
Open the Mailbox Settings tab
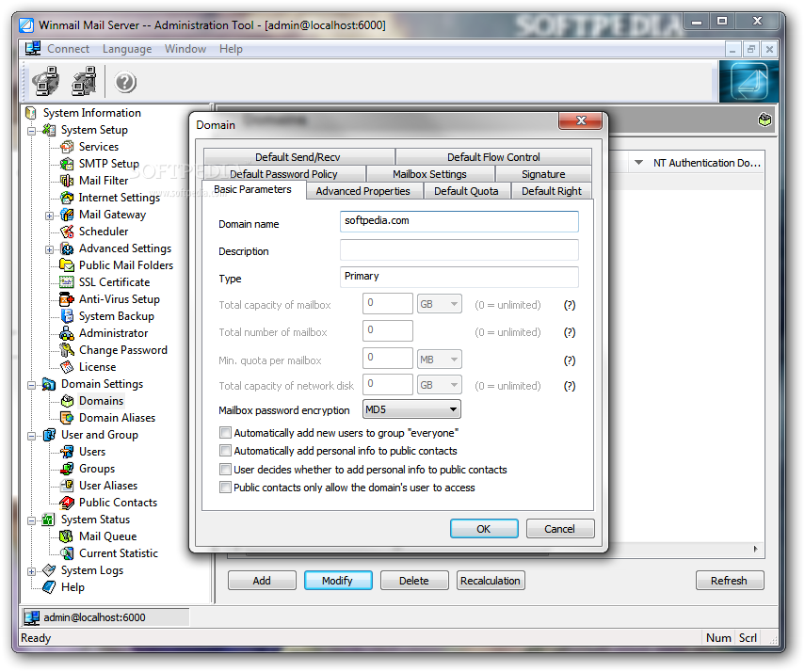[429, 174]
